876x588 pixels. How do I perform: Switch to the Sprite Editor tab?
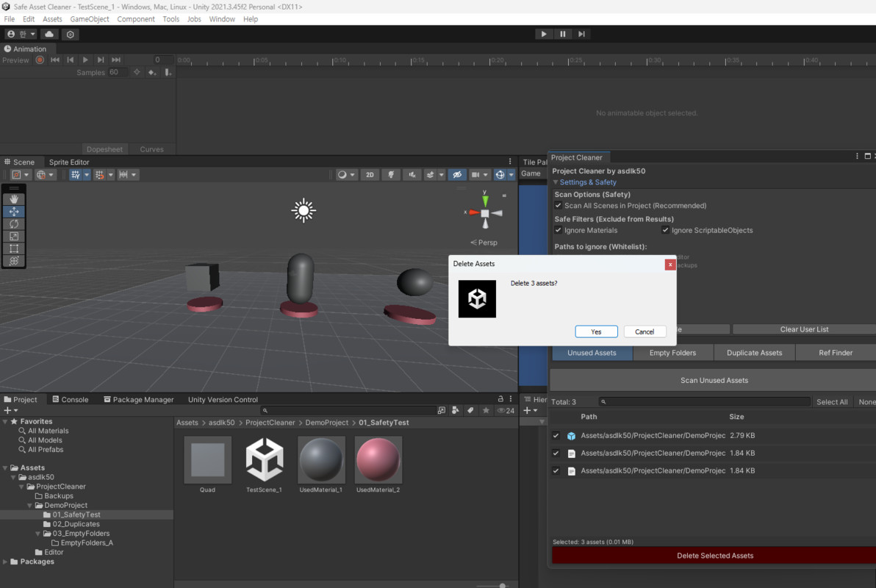(69, 162)
